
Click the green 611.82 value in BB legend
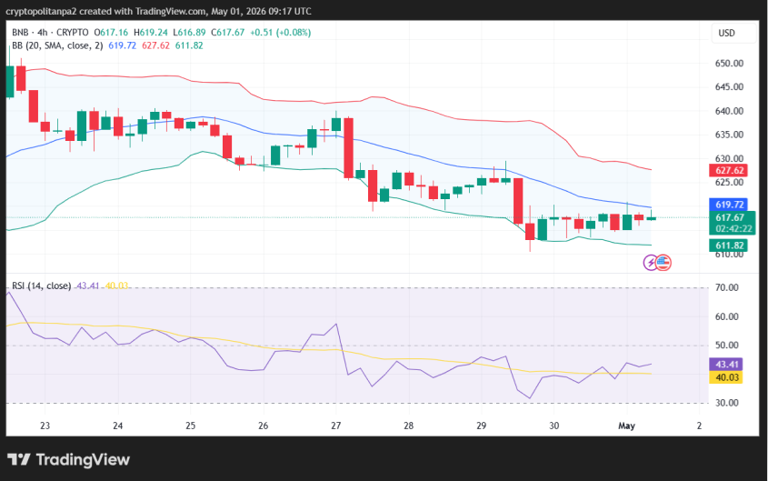coord(189,46)
